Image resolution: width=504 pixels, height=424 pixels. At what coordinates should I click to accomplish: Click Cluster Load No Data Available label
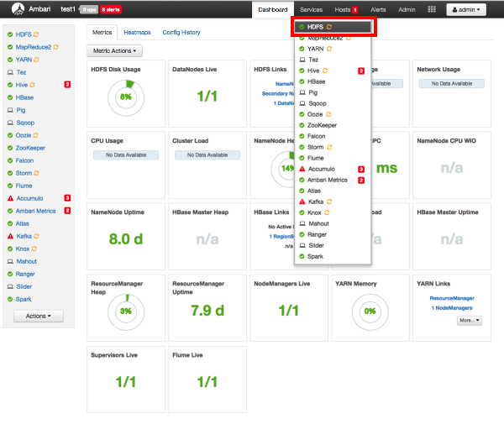point(207,154)
